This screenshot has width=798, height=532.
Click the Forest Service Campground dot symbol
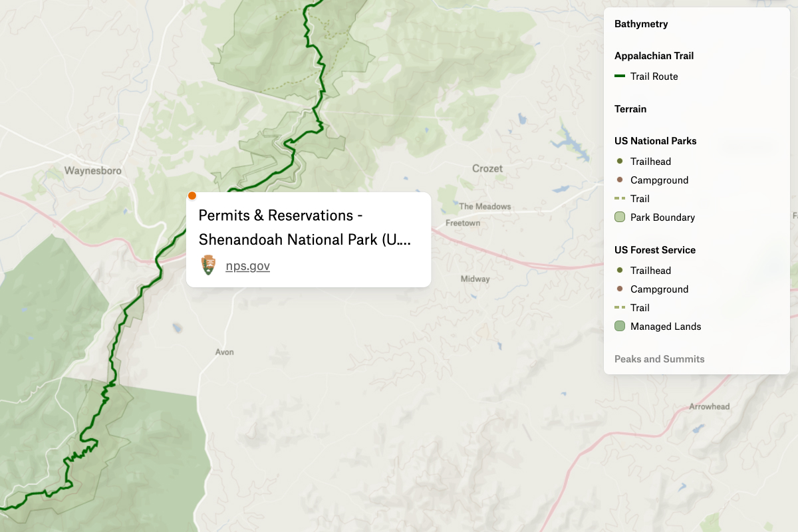point(620,289)
